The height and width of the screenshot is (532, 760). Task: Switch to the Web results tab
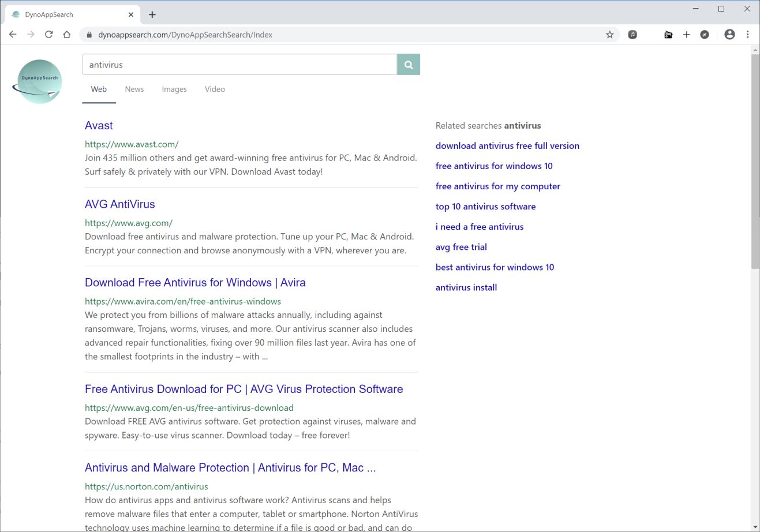click(x=99, y=89)
